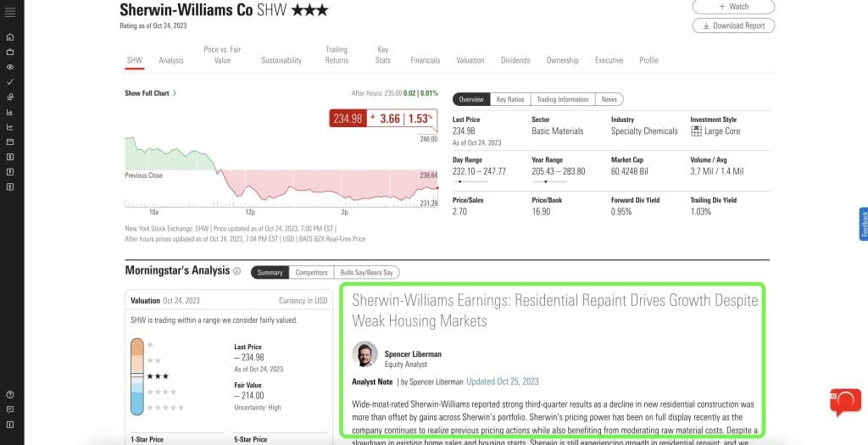This screenshot has width=868, height=445.
Task: Click the star rating valuation gauge
Action: pyautogui.click(x=136, y=376)
